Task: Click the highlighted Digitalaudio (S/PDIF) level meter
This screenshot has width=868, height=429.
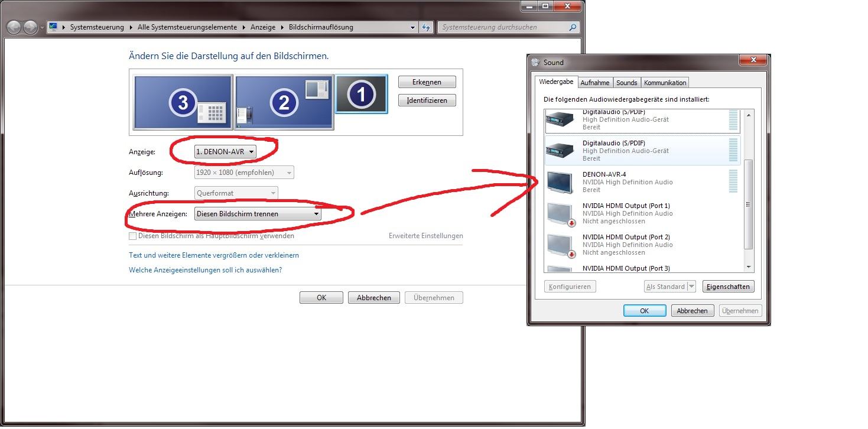Action: pyautogui.click(x=733, y=150)
